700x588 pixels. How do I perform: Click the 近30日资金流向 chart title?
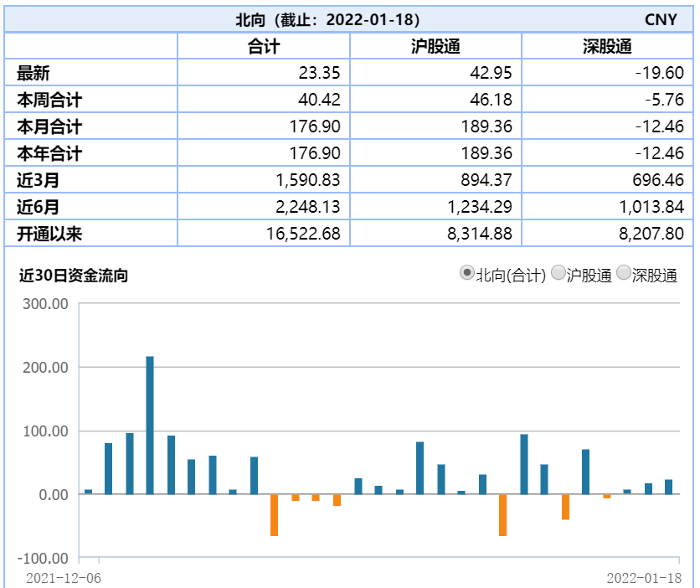click(x=73, y=276)
